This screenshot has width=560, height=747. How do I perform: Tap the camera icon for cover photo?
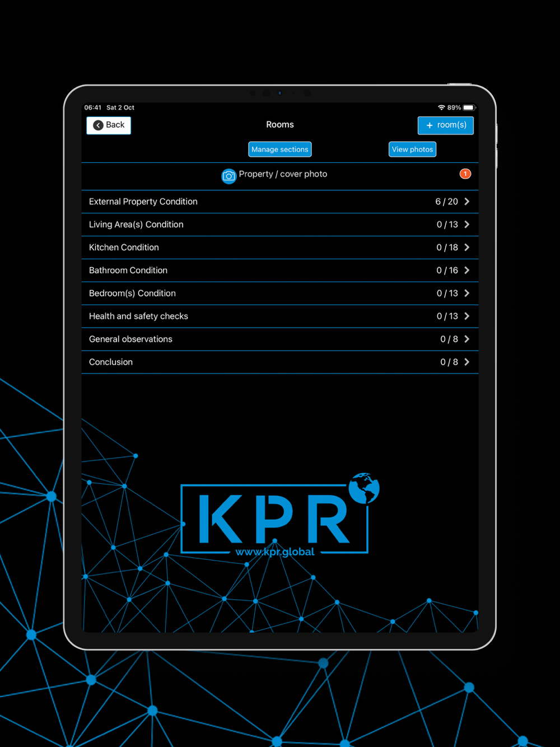pyautogui.click(x=228, y=176)
